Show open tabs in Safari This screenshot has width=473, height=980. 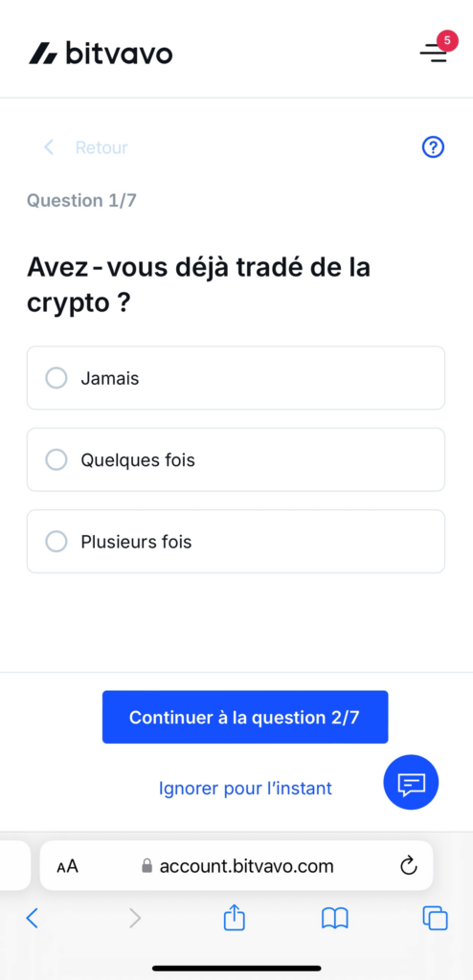pyautogui.click(x=436, y=918)
